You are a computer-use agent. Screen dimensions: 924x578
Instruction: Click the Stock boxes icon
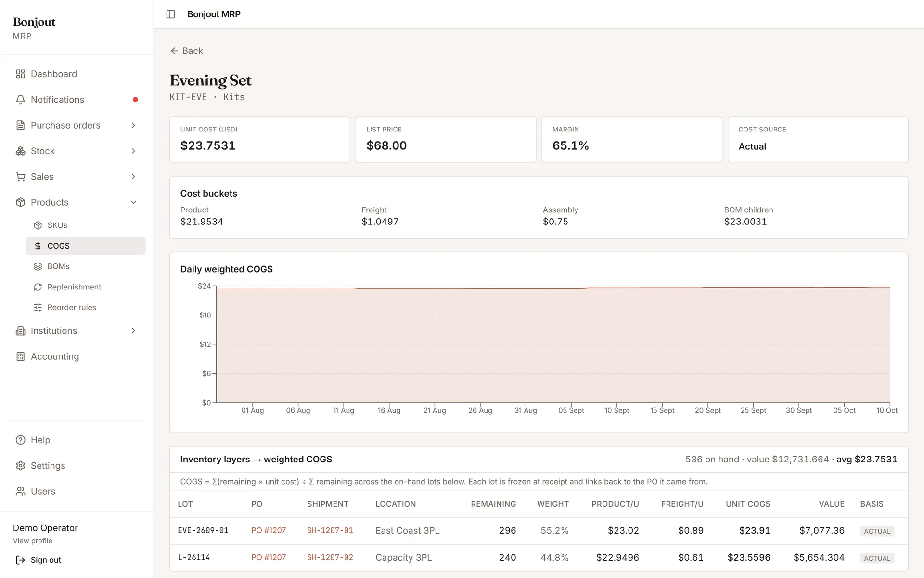click(x=20, y=151)
